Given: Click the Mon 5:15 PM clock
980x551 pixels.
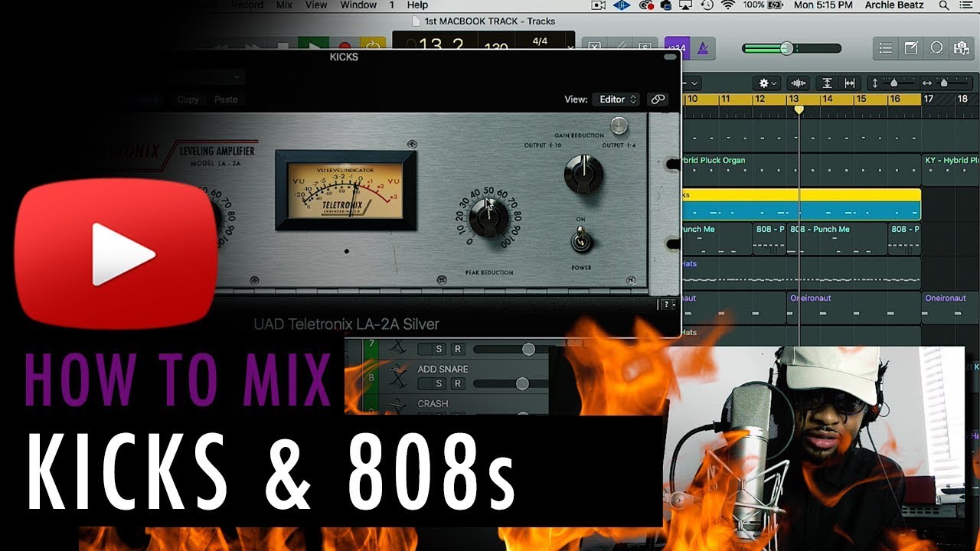Looking at the screenshot, I should (823, 5).
